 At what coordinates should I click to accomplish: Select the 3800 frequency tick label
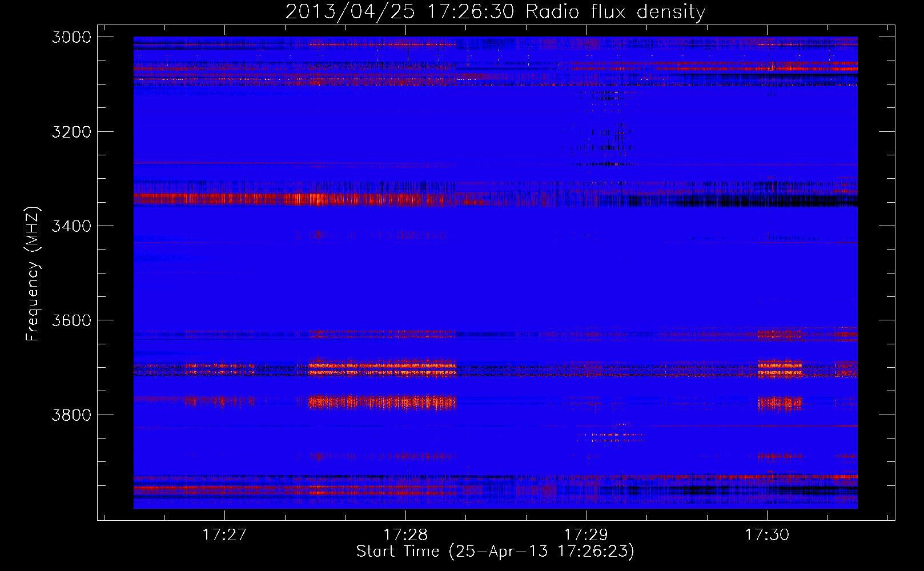point(71,415)
